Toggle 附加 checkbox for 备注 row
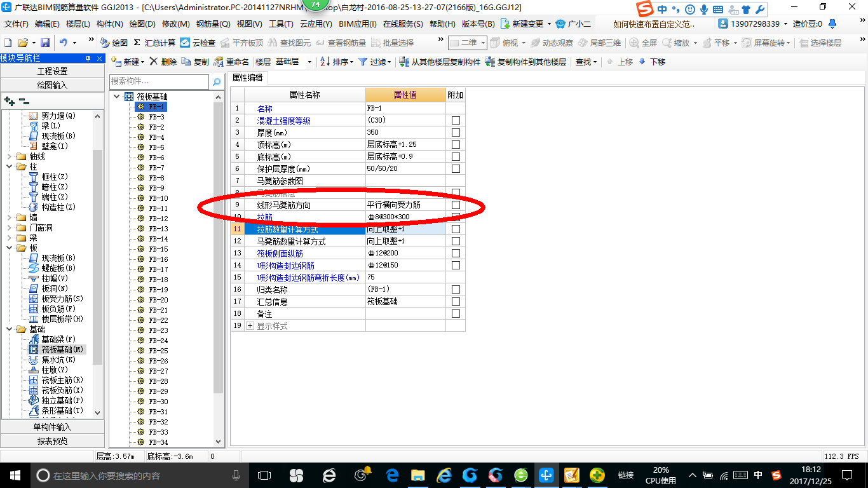868x488 pixels. tap(456, 314)
